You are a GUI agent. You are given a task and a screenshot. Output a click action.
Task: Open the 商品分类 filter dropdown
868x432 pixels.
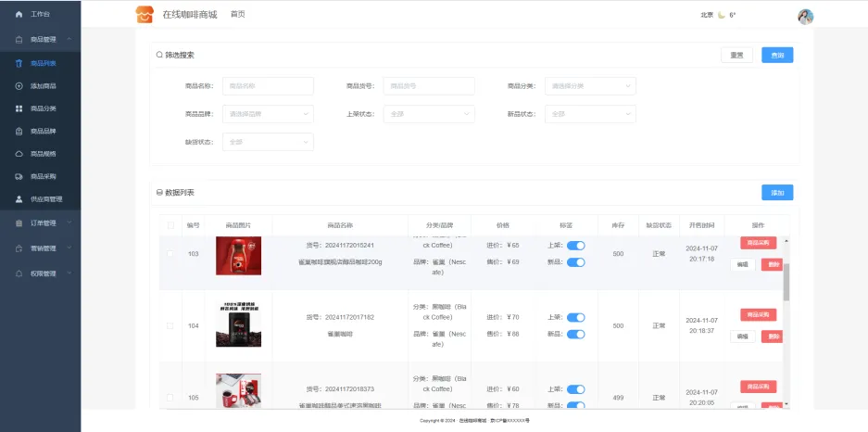pyautogui.click(x=590, y=86)
